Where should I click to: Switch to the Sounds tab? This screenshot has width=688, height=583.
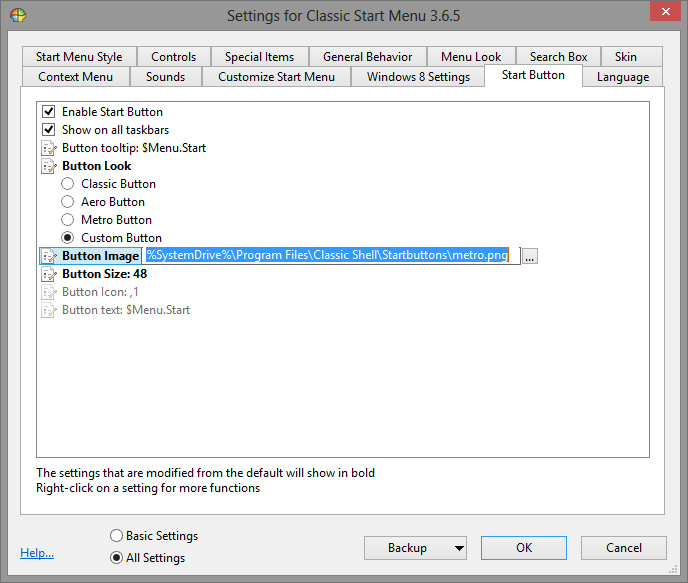[x=165, y=77]
